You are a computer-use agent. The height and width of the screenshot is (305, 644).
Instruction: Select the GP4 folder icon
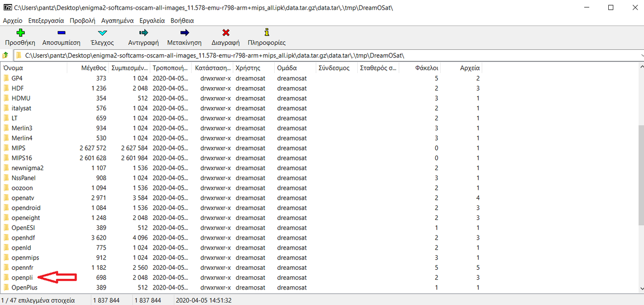[7, 78]
